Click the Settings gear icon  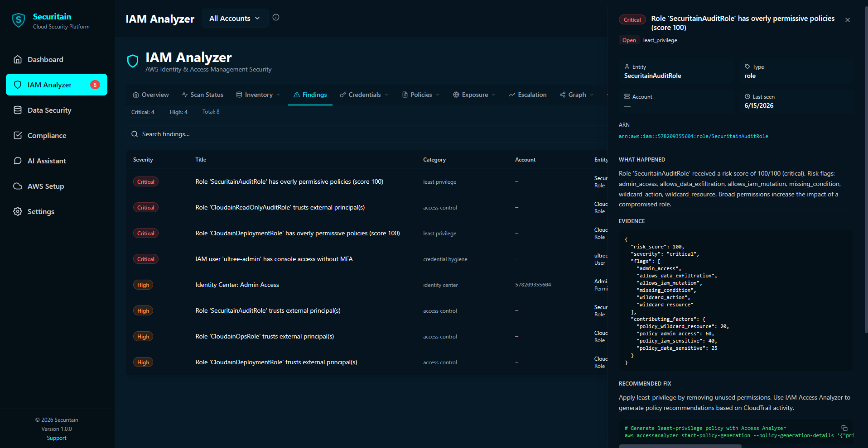pos(18,211)
